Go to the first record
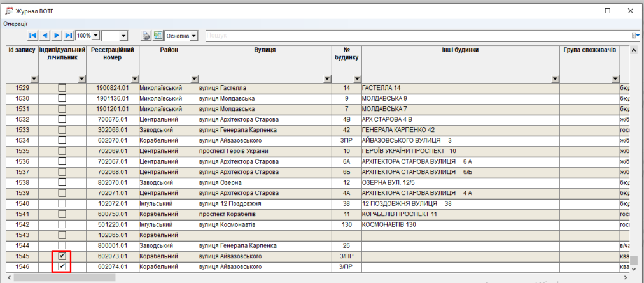 33,36
